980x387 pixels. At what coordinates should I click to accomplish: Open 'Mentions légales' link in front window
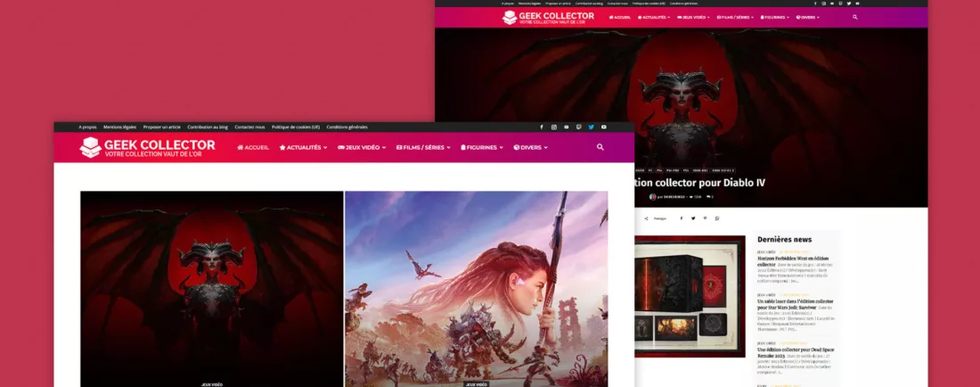(120, 127)
